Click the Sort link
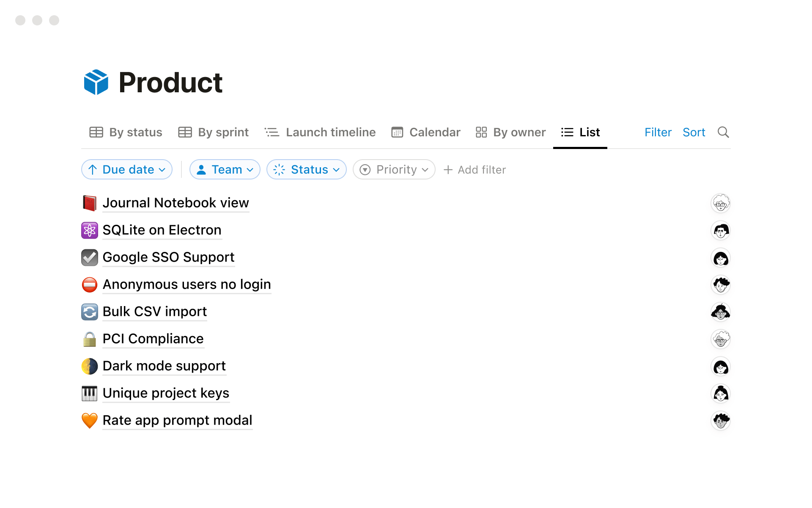Viewport: 812px width, 508px height. 694,132
